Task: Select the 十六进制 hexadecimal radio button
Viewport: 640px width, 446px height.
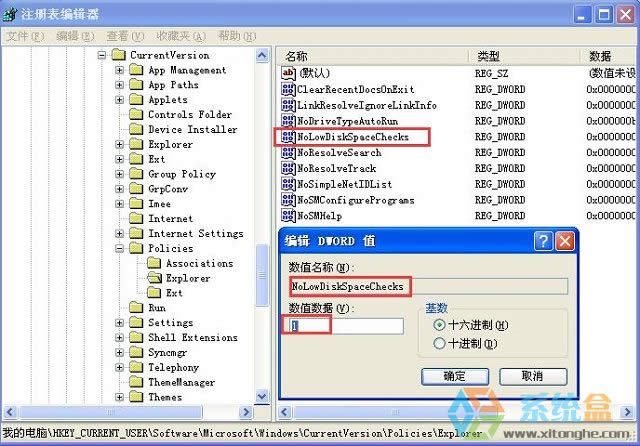Action: pos(439,326)
